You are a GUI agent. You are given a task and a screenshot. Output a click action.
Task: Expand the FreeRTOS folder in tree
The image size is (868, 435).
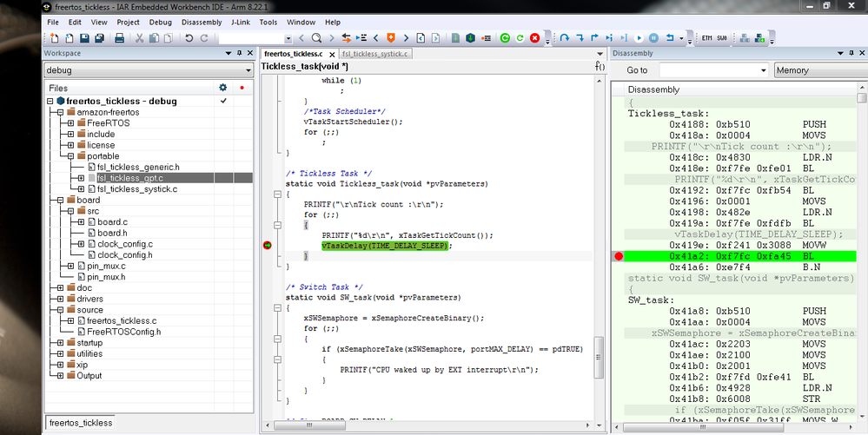coord(70,123)
